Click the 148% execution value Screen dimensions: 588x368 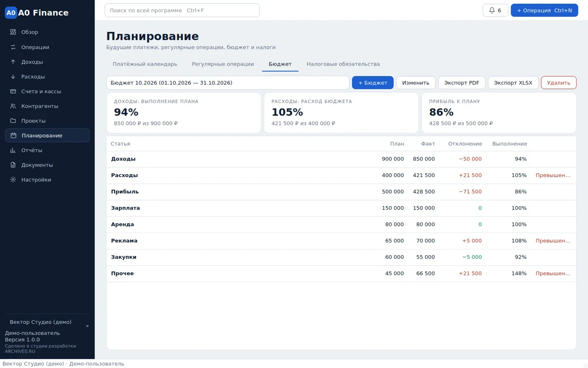click(519, 274)
